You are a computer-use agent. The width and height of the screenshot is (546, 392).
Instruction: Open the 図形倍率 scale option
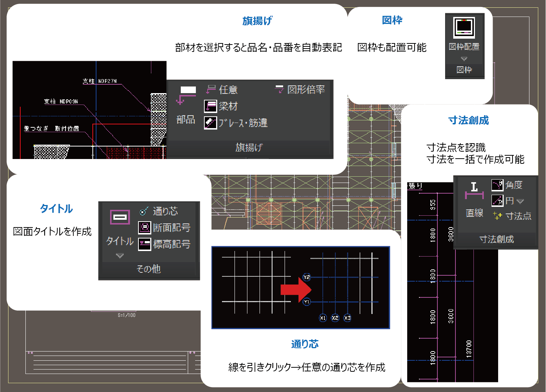click(300, 89)
